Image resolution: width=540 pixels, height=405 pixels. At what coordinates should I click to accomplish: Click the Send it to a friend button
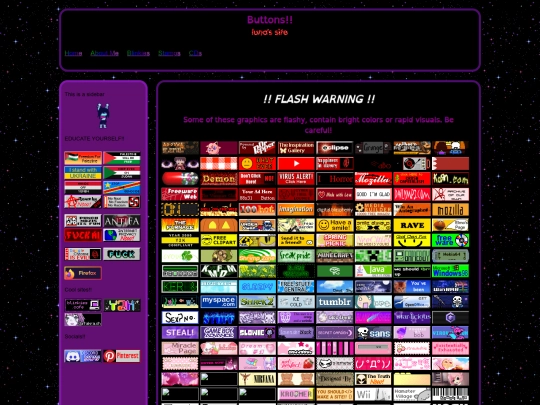point(296,240)
